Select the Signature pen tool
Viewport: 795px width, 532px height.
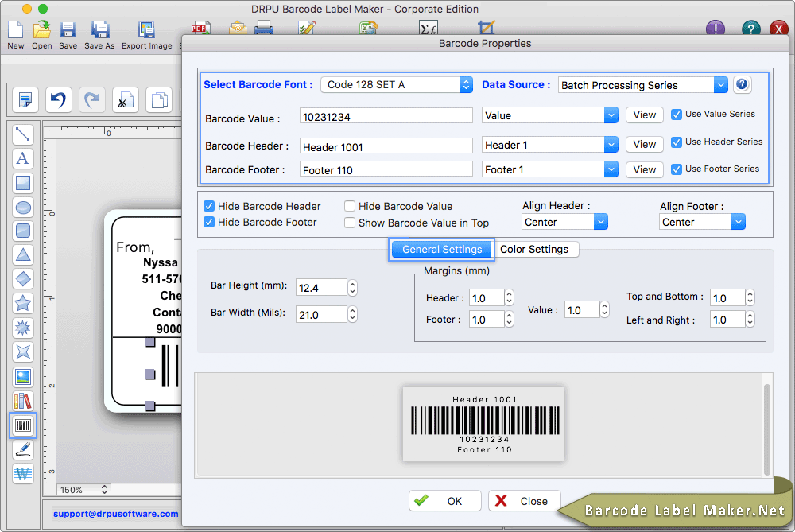coord(23,449)
